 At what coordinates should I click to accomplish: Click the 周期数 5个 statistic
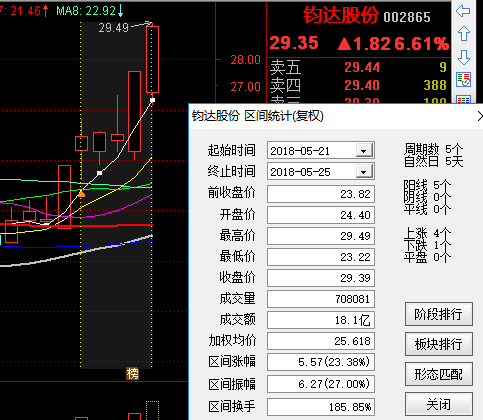[433, 149]
